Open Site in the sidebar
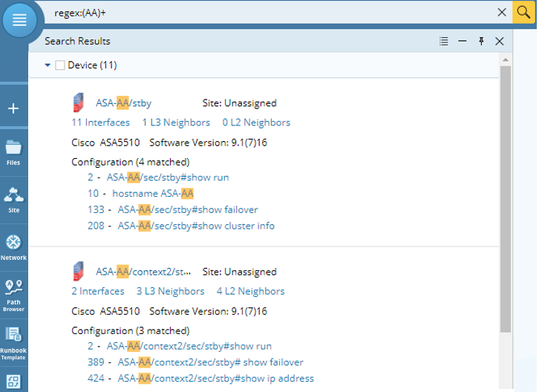Image resolution: width=539 pixels, height=392 pixels. click(14, 200)
